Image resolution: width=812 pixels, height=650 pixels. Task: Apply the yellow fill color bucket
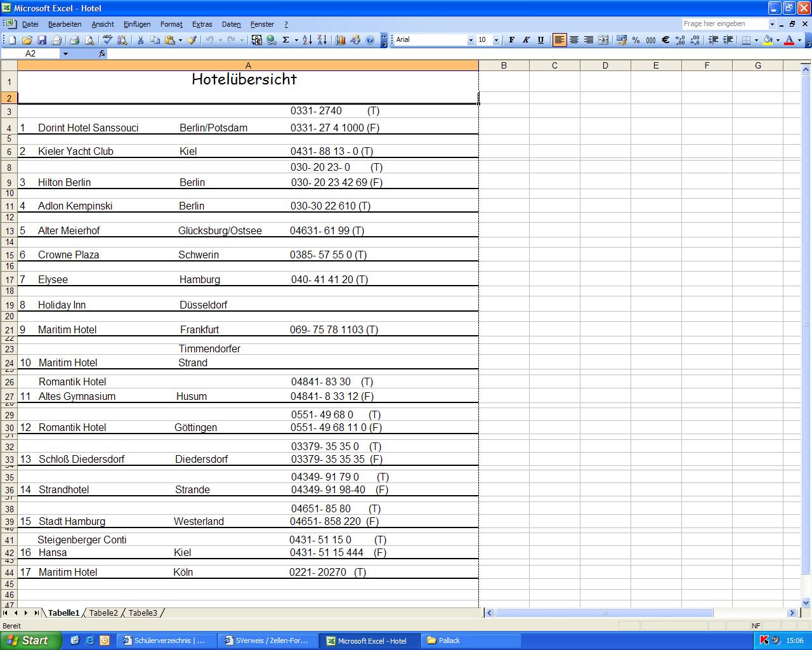pos(768,40)
